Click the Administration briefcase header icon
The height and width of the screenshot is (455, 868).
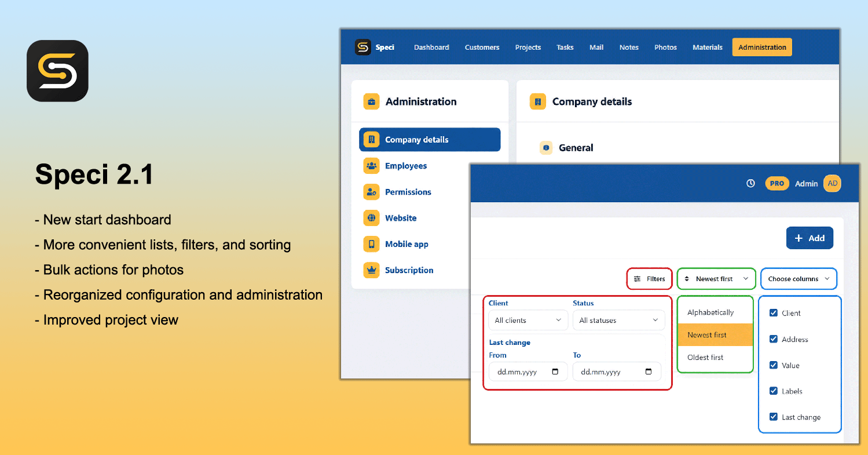371,101
